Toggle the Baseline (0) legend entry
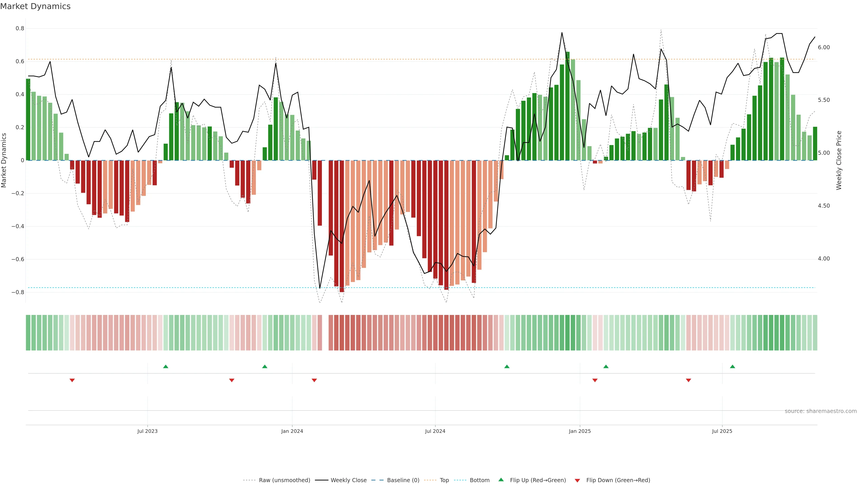868x488 pixels. click(403, 480)
